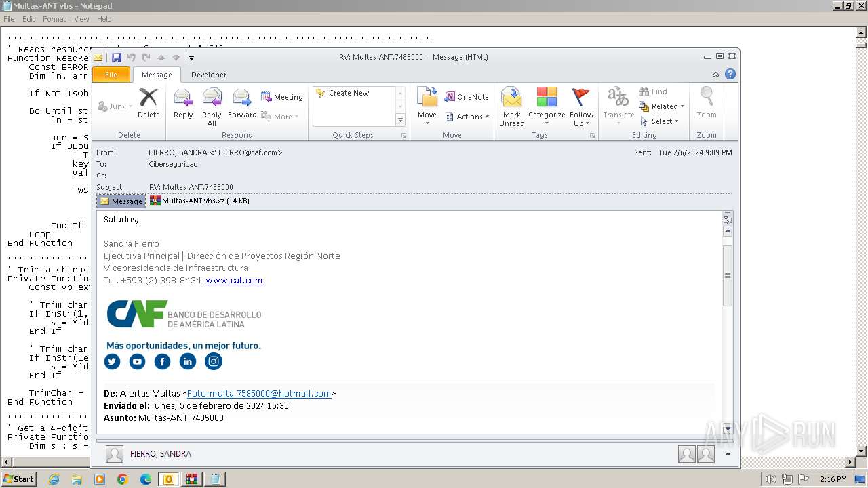Open CAF LinkedIn icon link
Viewport: 868px width, 488px height.
click(188, 362)
